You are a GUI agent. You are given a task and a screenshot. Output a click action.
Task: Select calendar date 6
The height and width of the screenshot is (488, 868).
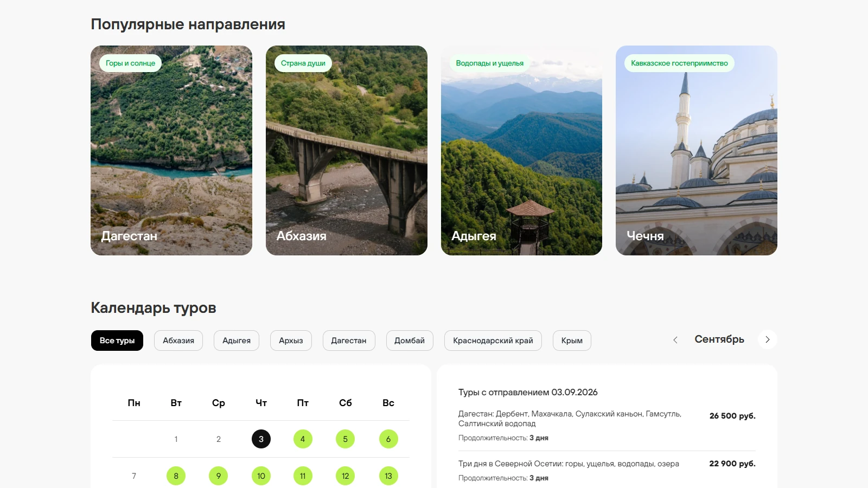click(x=388, y=439)
